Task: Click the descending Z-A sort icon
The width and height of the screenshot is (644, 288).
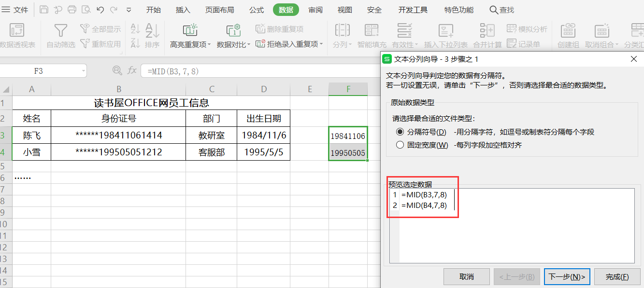Action: [x=135, y=43]
